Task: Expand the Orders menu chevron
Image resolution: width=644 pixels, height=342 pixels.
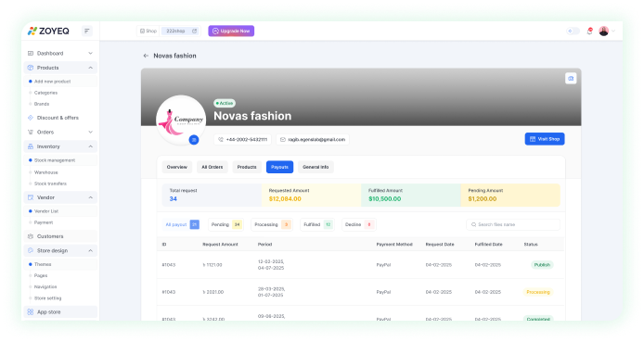Action: coord(90,132)
